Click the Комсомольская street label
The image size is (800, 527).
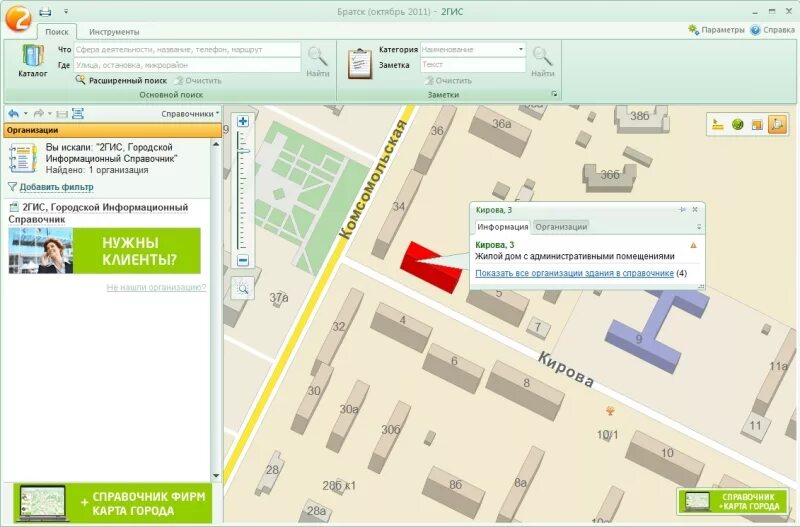coord(373,179)
